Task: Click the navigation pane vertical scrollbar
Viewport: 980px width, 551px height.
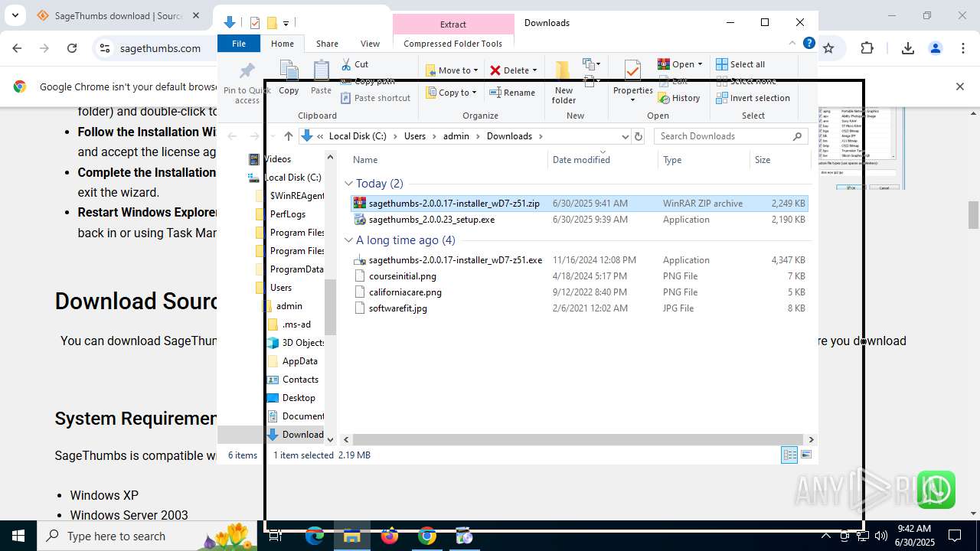Action: coord(331,308)
